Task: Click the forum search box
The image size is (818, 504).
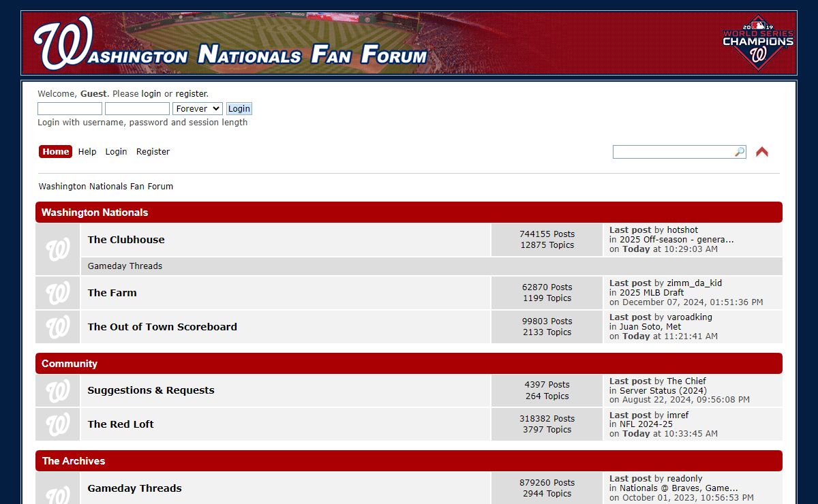Action: pyautogui.click(x=673, y=152)
